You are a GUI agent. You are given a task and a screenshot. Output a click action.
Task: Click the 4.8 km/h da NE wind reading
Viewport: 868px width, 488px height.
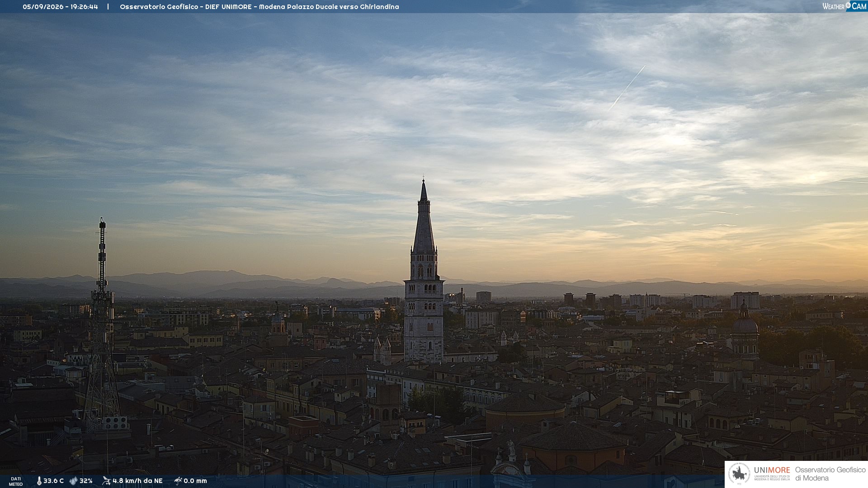[137, 481]
